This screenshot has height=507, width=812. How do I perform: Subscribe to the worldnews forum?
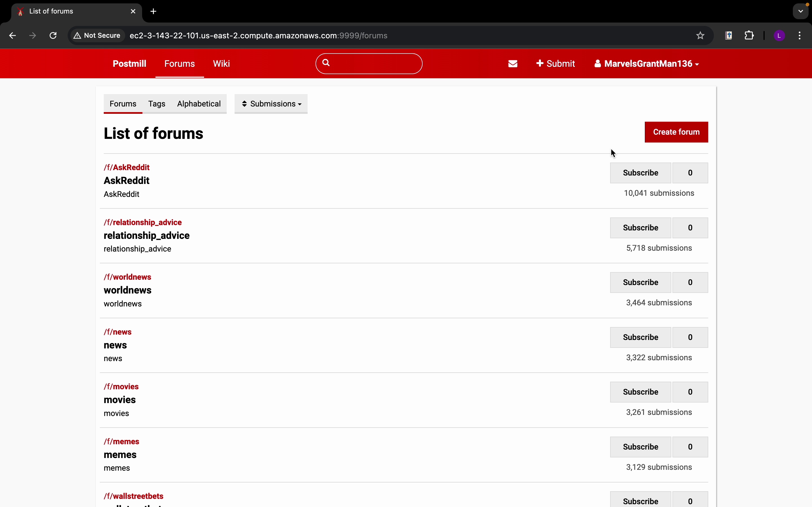(x=640, y=283)
